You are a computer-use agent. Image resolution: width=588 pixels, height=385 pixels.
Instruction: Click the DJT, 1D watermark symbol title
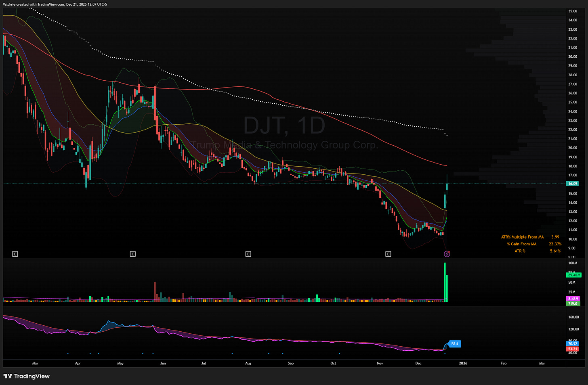coord(284,125)
